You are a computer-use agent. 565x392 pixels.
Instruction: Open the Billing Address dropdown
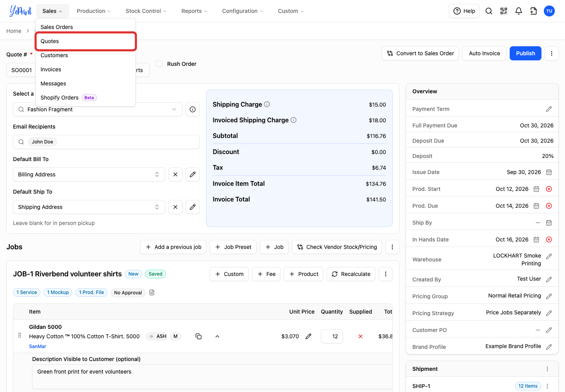click(89, 174)
